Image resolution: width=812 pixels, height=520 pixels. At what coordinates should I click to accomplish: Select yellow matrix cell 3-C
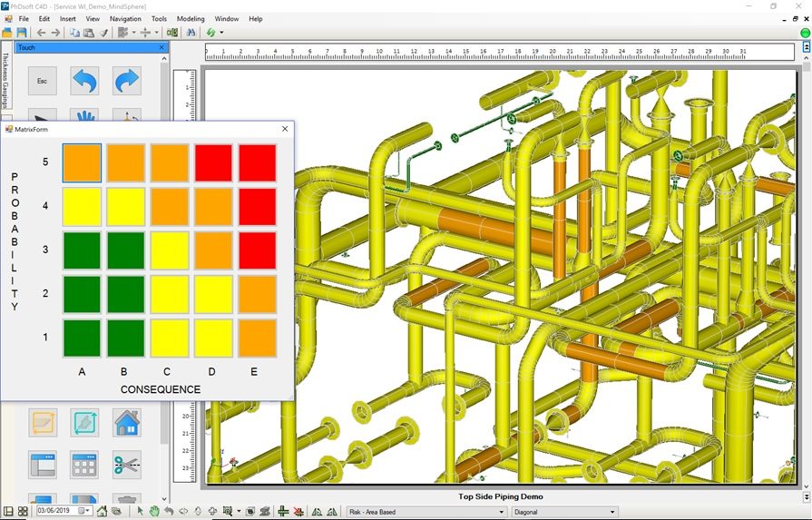pyautogui.click(x=170, y=250)
